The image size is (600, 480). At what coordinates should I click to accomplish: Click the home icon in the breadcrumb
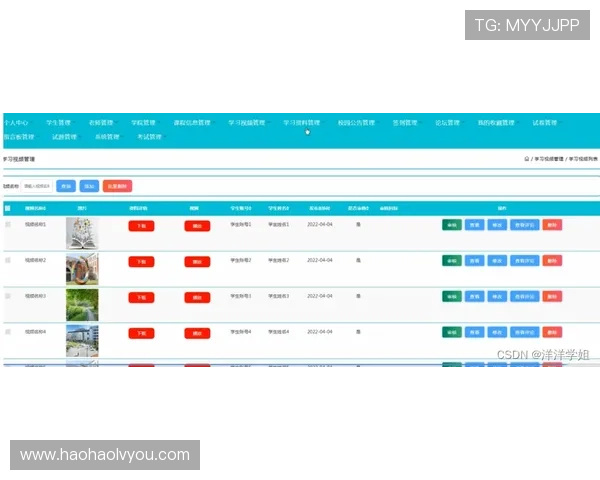point(527,159)
